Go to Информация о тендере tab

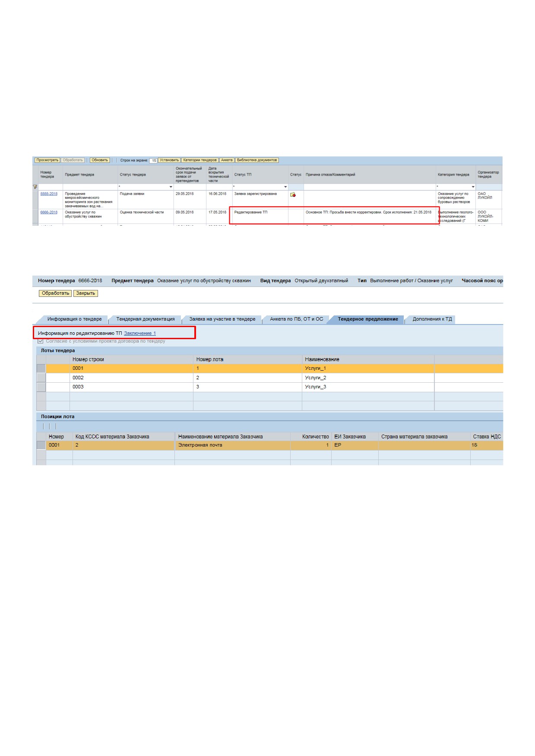click(74, 319)
